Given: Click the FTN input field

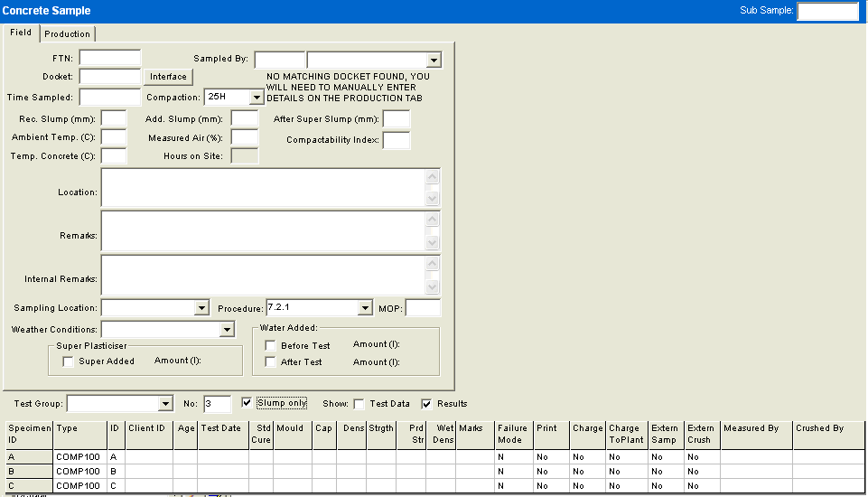Looking at the screenshot, I should pos(110,59).
